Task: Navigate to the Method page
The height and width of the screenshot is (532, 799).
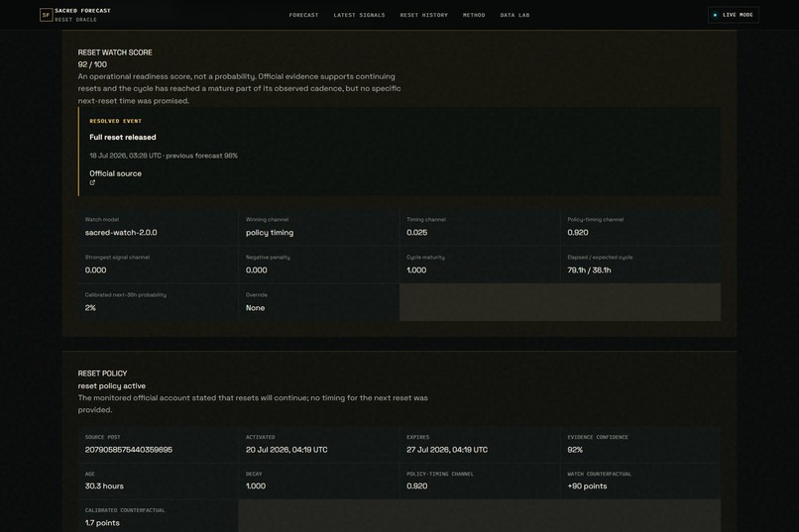Action: [474, 15]
